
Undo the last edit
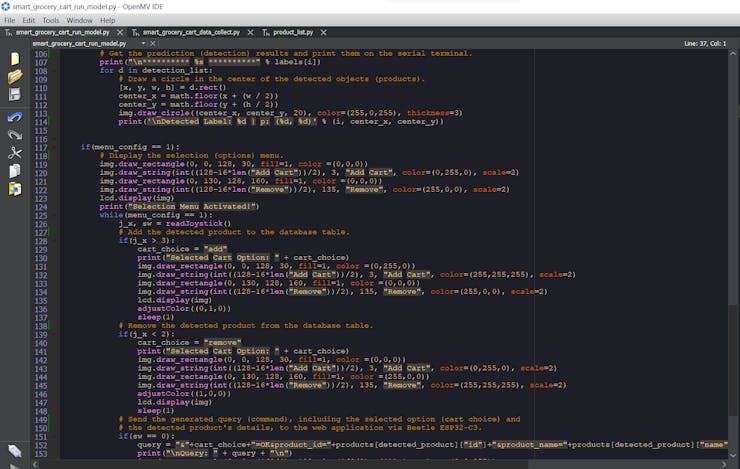pyautogui.click(x=14, y=116)
